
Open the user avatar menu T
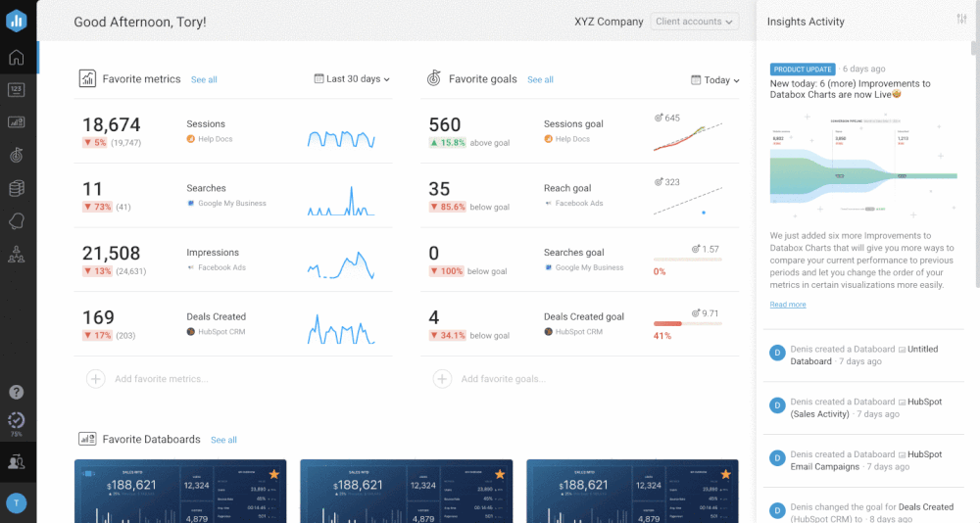(16, 502)
